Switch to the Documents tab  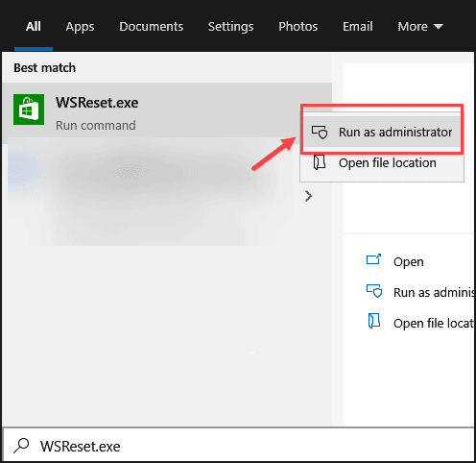coord(151,27)
